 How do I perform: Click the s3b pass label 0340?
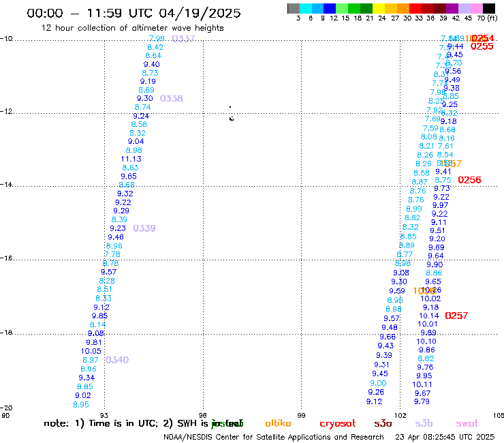tap(117, 360)
